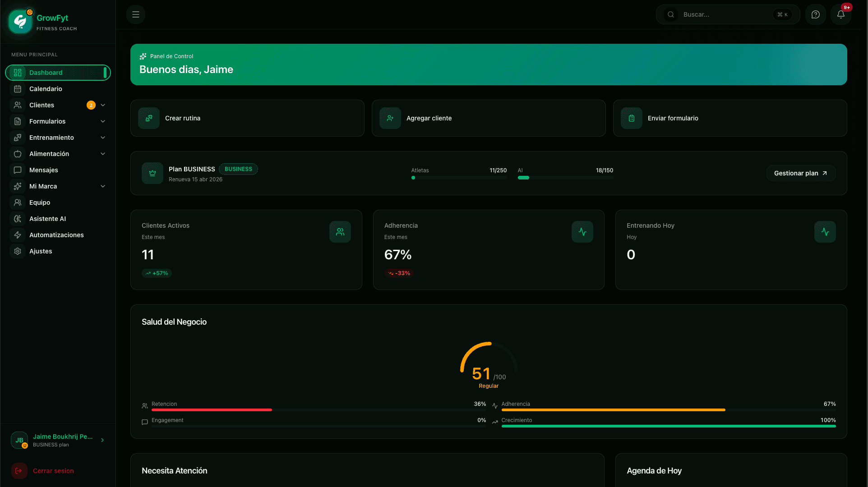Click the help question mark icon
Screen dimensions: 868x487
(815, 14)
